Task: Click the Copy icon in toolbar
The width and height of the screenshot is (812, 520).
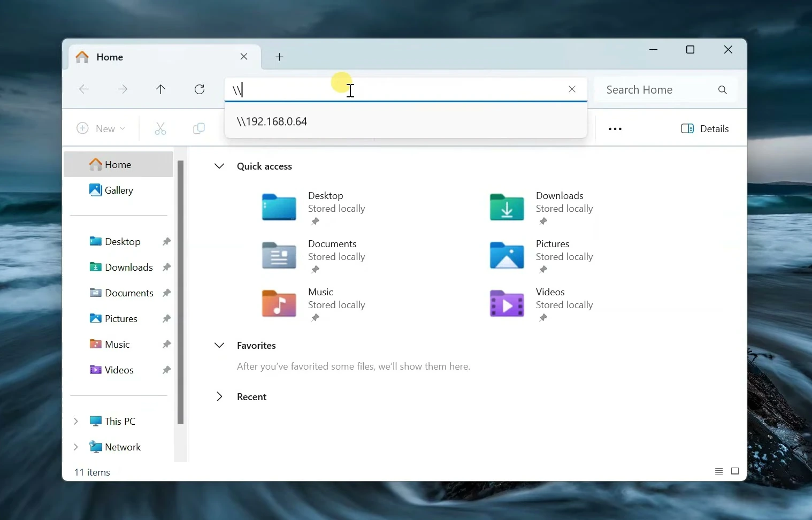Action: 199,128
